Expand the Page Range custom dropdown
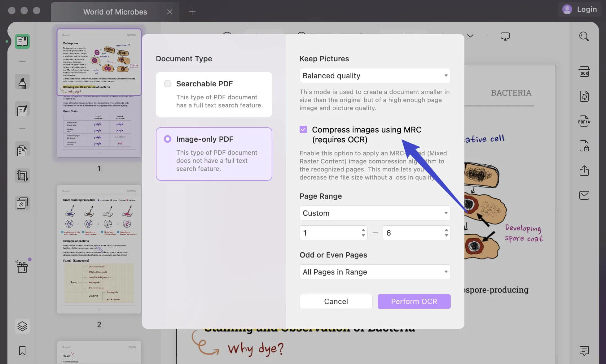The image size is (606, 364). point(375,213)
